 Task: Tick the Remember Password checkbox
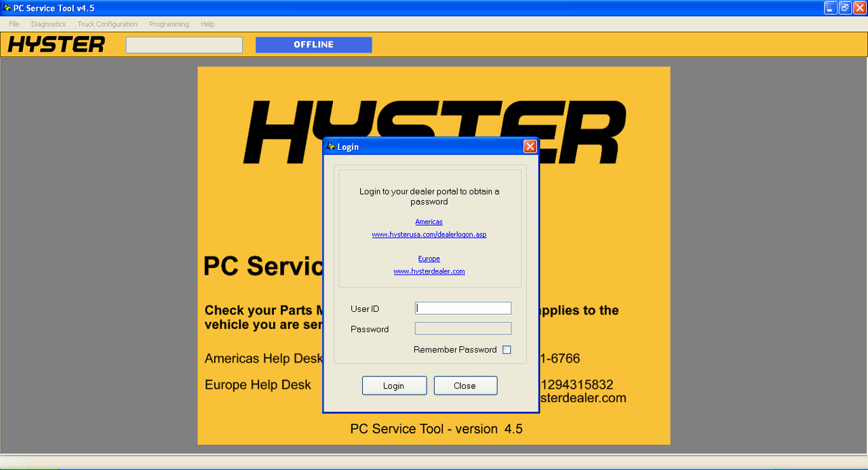click(507, 350)
